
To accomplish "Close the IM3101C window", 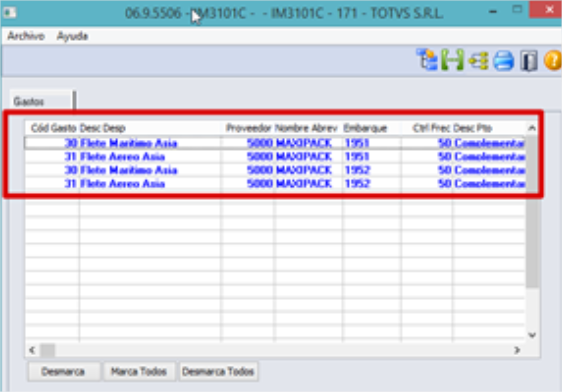I will [x=546, y=10].
